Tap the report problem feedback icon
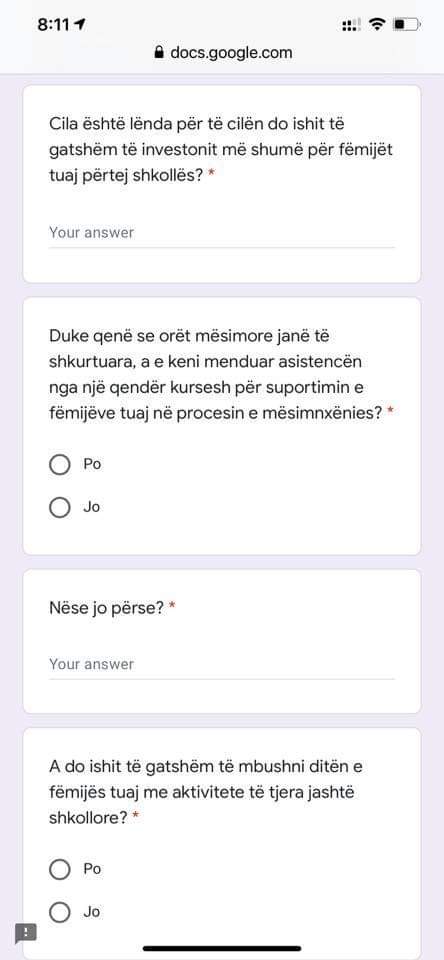The width and height of the screenshot is (444, 960). coord(26,933)
